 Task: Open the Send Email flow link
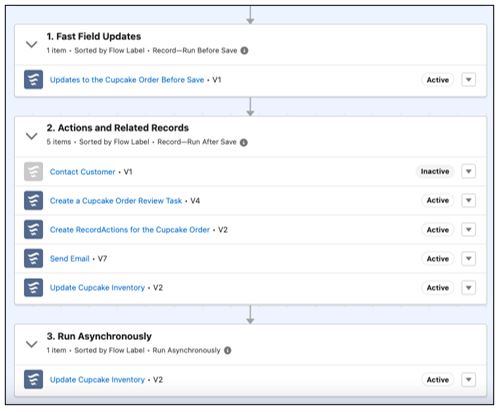[70, 259]
